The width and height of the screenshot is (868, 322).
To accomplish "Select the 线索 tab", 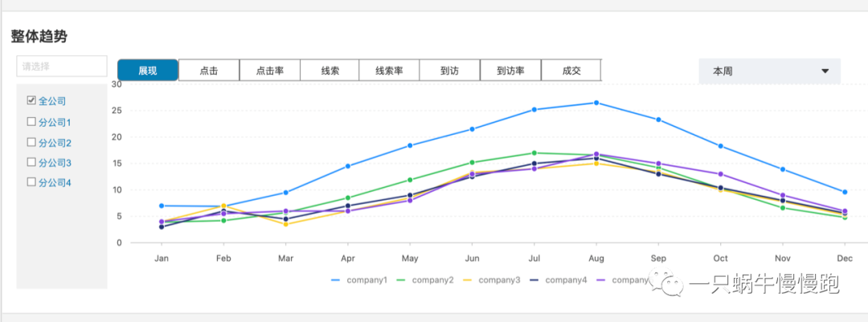I will coord(330,71).
